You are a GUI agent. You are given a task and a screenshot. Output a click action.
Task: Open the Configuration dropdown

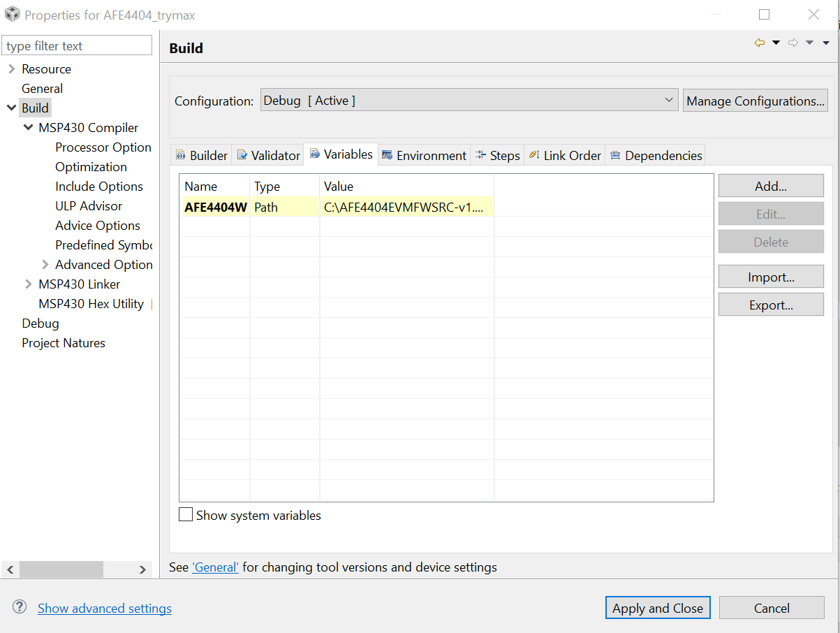pyautogui.click(x=668, y=100)
